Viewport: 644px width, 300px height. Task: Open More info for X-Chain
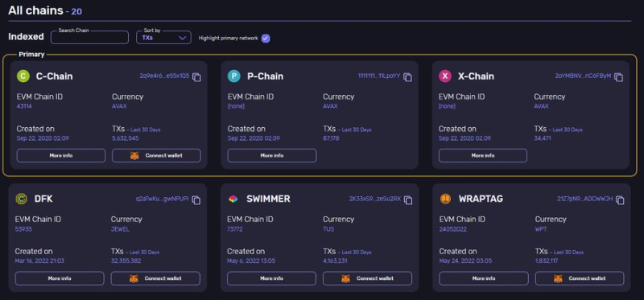pyautogui.click(x=483, y=155)
